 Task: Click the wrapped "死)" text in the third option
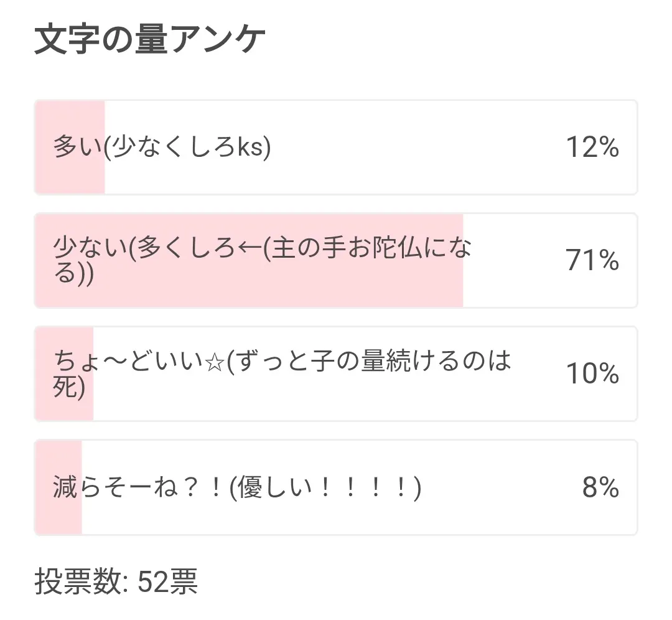69,387
